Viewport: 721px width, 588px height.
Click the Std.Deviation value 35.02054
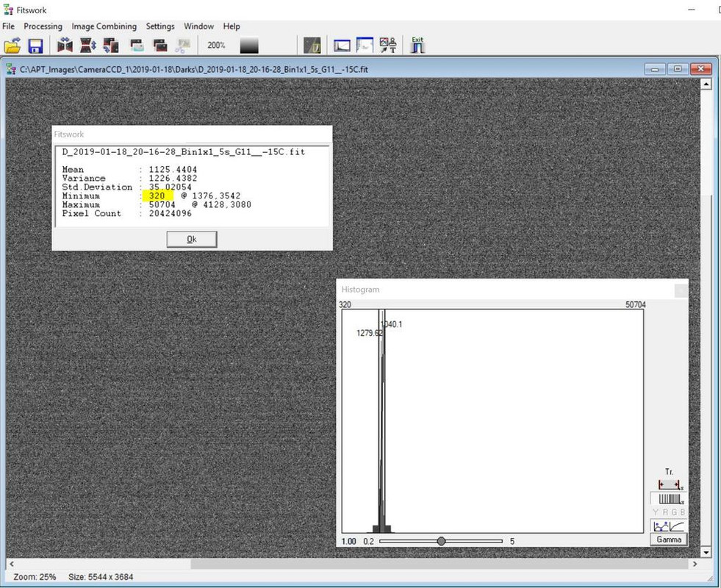pos(170,187)
